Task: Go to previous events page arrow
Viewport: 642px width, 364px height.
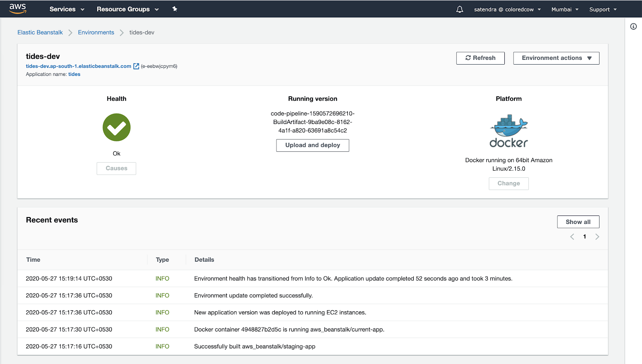Action: (572, 237)
